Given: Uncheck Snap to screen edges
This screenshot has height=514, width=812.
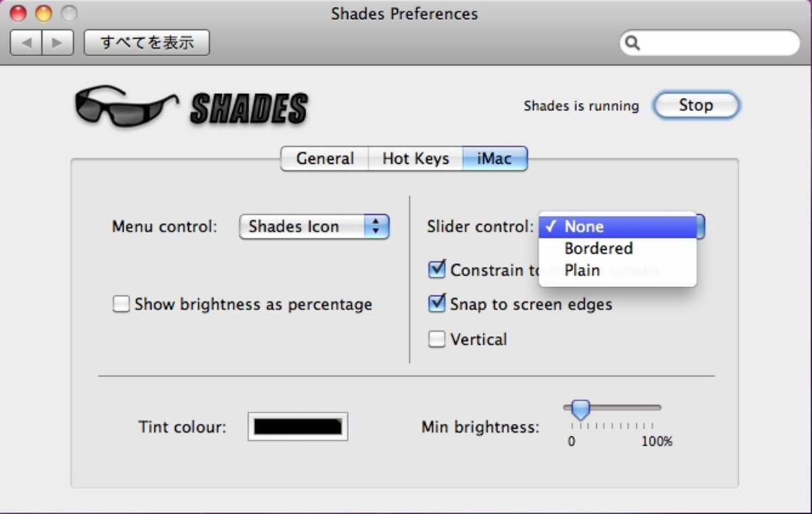Looking at the screenshot, I should (437, 303).
